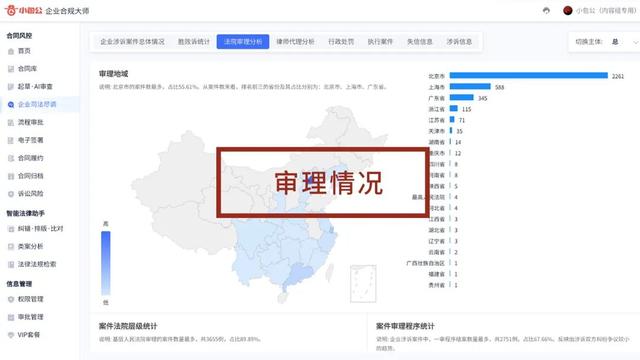The width and height of the screenshot is (640, 360).
Task: Open 类案分析 menu item
Action: pos(31,246)
